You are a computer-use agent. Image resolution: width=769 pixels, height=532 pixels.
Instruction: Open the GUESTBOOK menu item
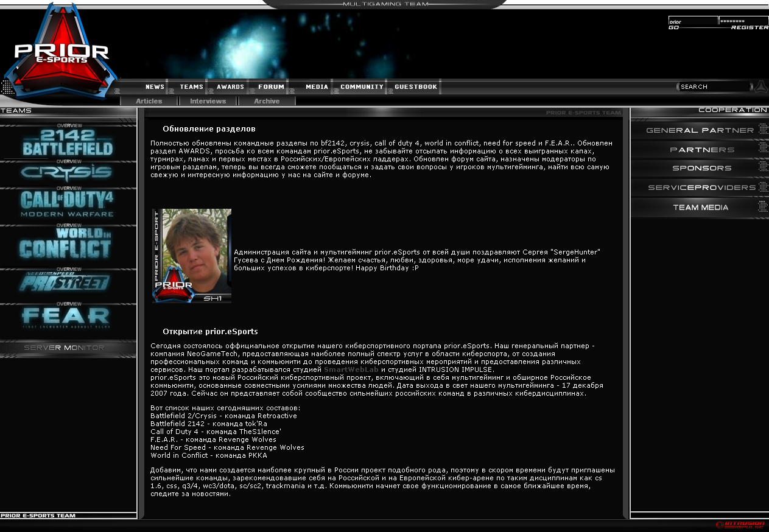click(416, 87)
